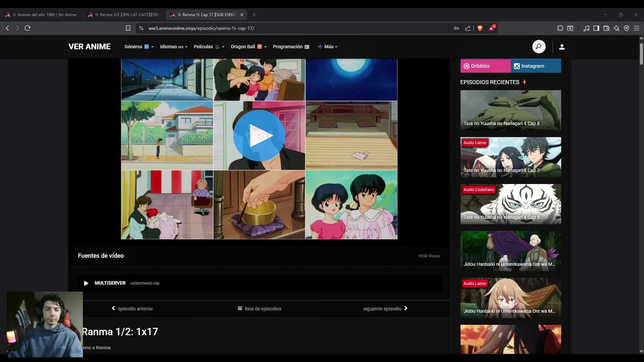
Task: Open Tate no Yuusha no Nariagari 4 Cap 7
Action: pyautogui.click(x=511, y=157)
